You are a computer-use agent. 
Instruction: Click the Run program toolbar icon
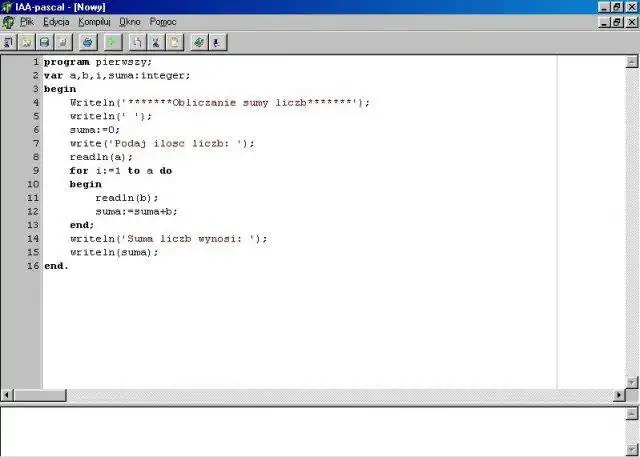pos(217,42)
